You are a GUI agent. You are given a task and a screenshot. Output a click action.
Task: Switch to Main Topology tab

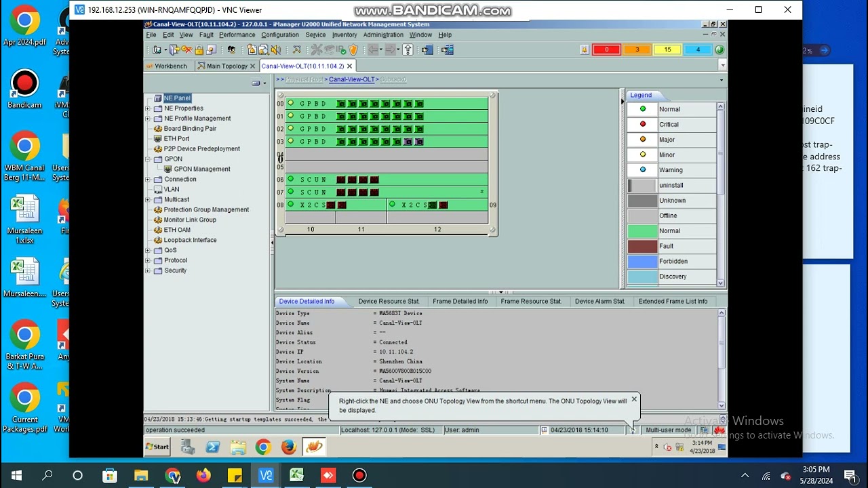(x=227, y=66)
